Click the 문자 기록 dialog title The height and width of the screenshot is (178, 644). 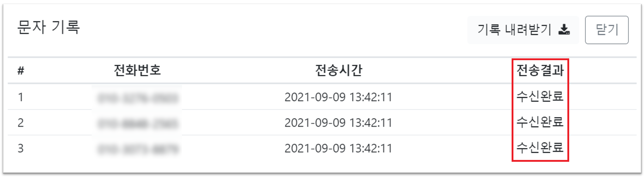pyautogui.click(x=49, y=27)
